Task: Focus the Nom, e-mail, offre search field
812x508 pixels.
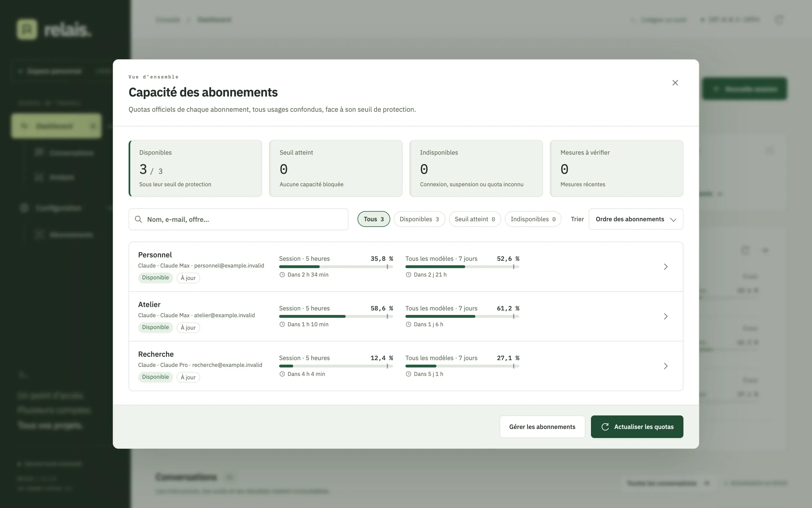Action: [x=238, y=219]
